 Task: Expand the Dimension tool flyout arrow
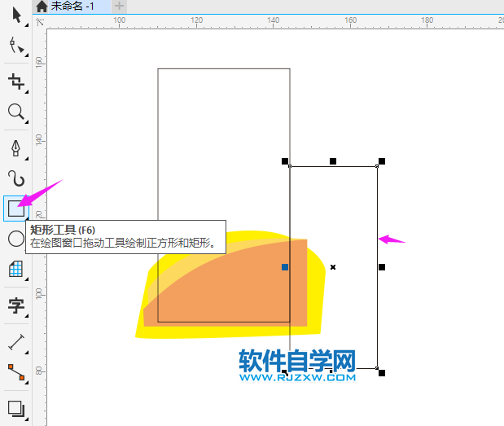click(27, 353)
